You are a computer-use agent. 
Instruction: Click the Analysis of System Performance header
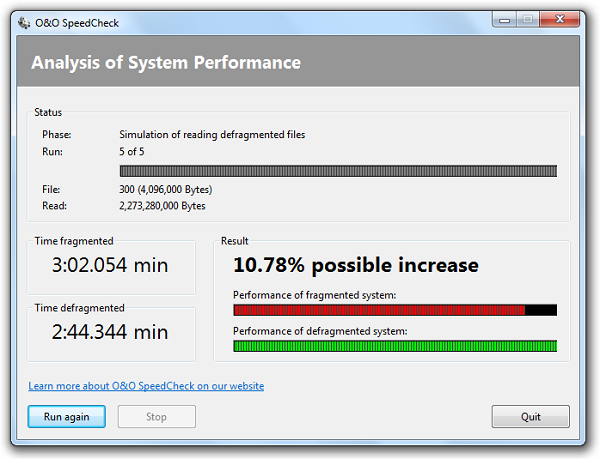(x=166, y=62)
